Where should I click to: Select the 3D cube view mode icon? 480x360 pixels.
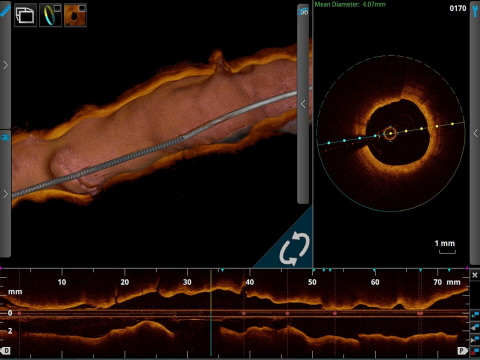(x=25, y=15)
